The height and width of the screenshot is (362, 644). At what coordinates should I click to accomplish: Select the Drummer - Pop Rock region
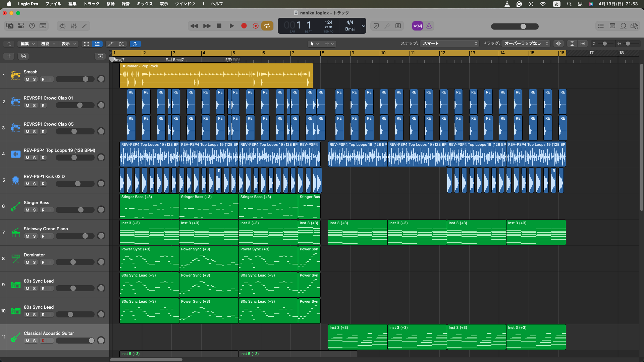pos(216,76)
